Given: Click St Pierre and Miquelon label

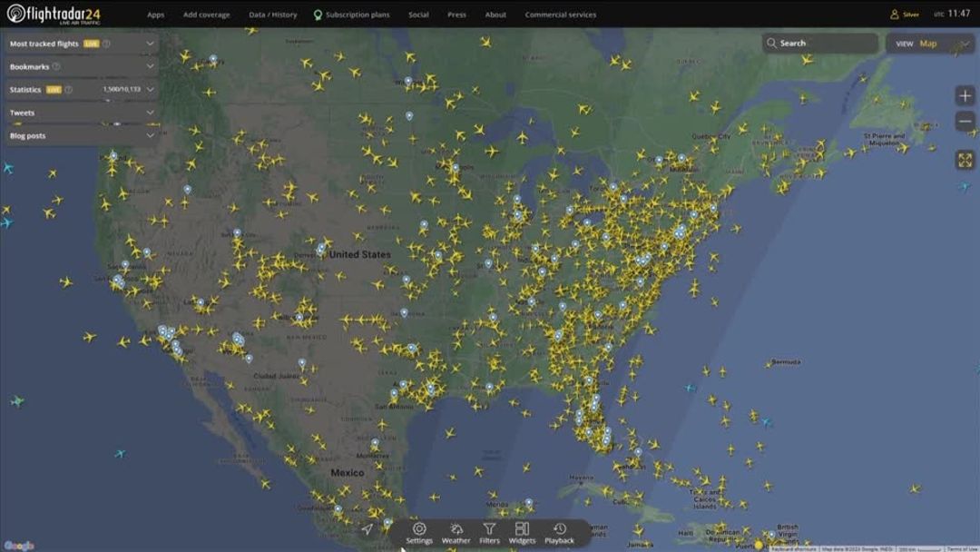Looking at the screenshot, I should pos(884,139).
